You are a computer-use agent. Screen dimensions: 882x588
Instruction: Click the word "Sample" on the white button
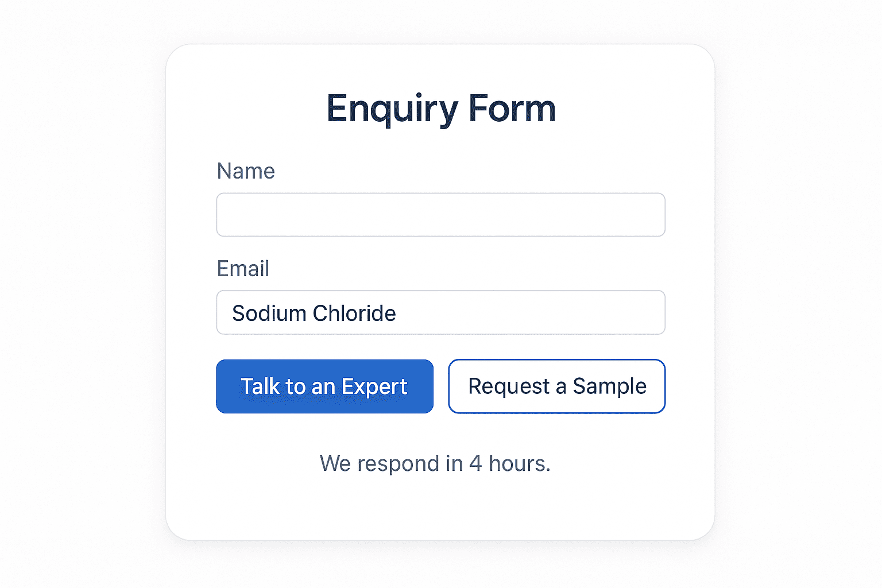coord(610,386)
